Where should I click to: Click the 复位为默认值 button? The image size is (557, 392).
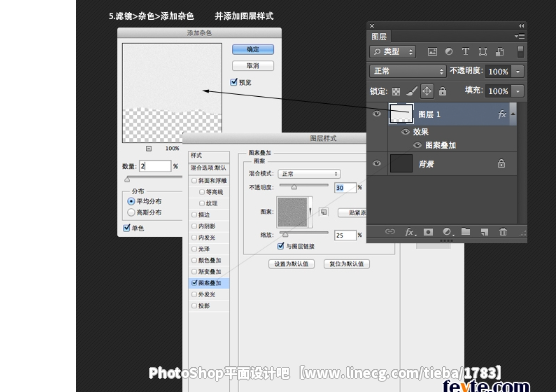pyautogui.click(x=347, y=264)
